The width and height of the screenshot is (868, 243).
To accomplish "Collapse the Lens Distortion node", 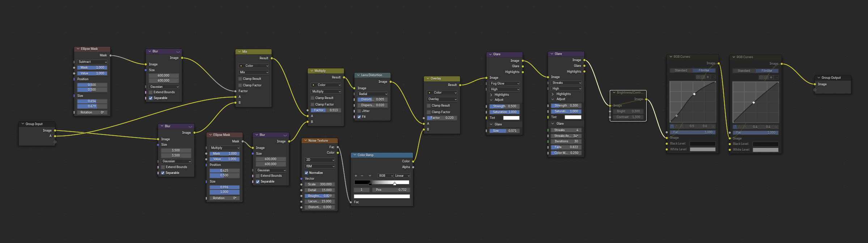I will [x=358, y=75].
